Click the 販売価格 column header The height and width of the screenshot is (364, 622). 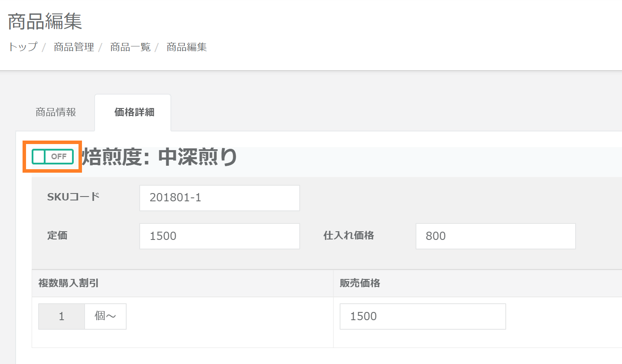click(x=360, y=283)
